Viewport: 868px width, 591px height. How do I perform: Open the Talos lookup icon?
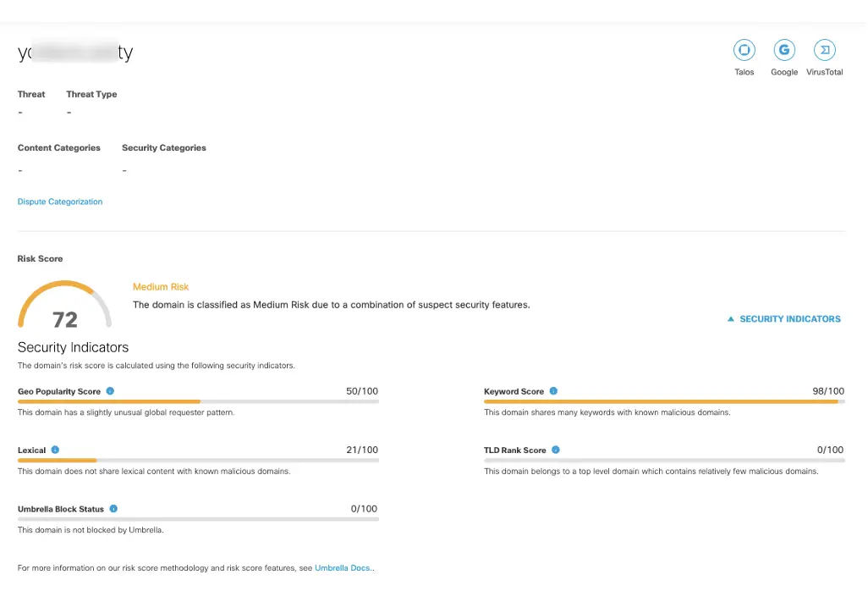click(x=744, y=50)
